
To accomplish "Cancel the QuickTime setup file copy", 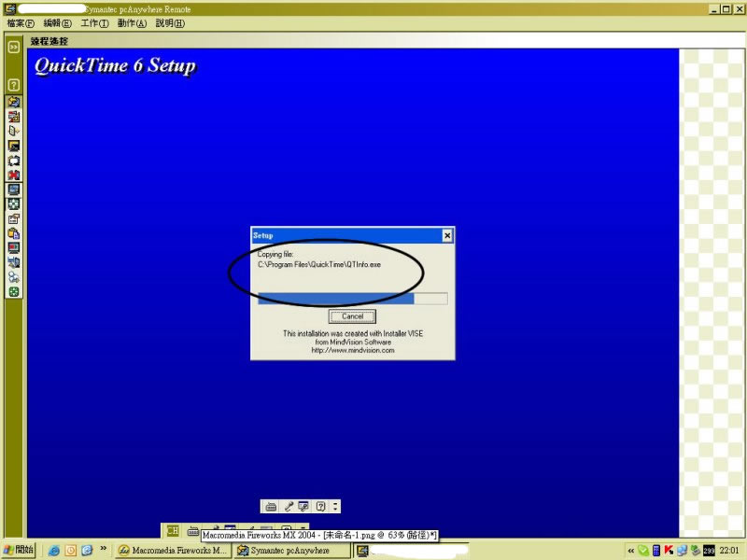I will click(x=352, y=316).
